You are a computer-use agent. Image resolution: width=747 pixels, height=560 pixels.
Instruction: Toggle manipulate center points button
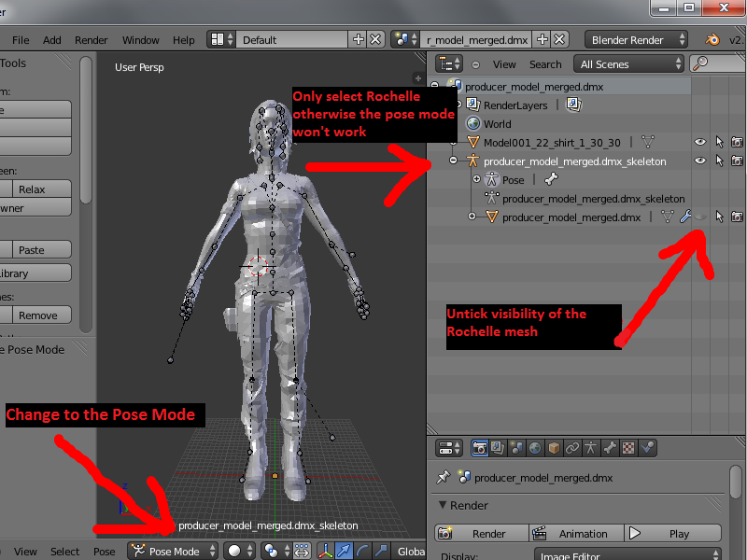302,551
